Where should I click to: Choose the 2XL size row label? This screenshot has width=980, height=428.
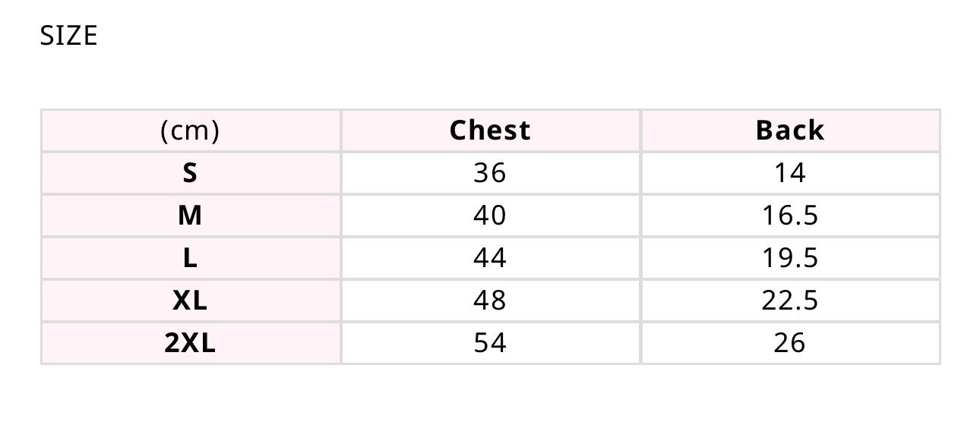click(190, 344)
